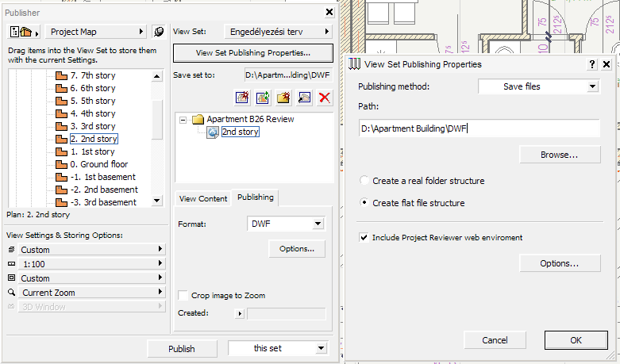Select Create flat file structure
This screenshot has height=364, width=620.
[364, 202]
